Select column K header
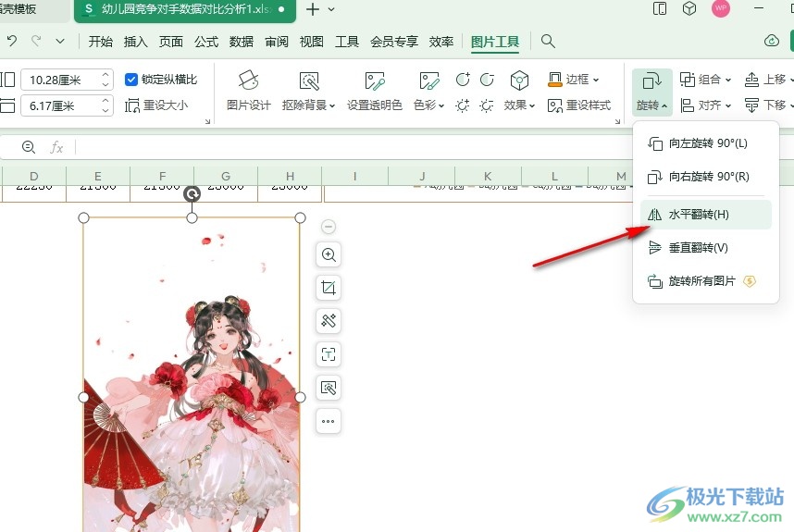794x532 pixels. (488, 176)
